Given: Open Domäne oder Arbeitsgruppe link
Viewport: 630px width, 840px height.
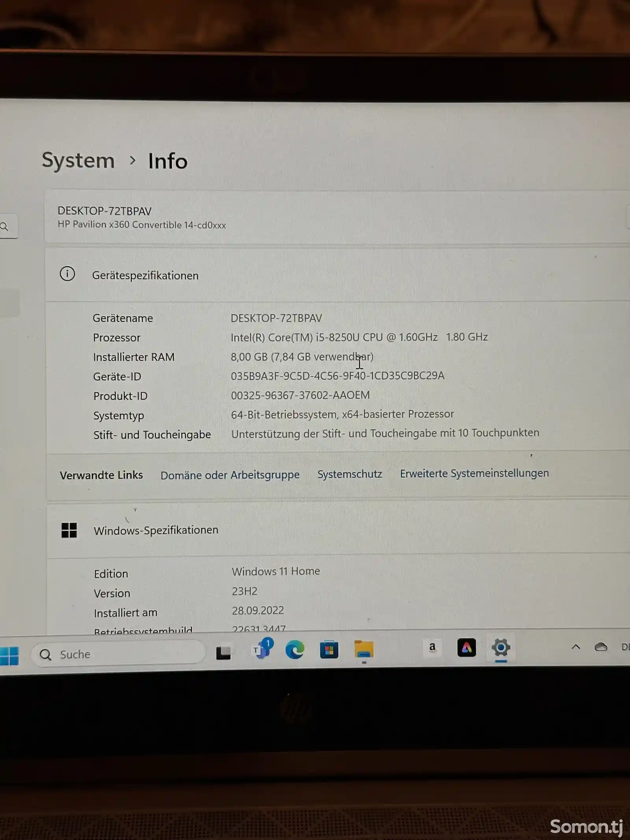Looking at the screenshot, I should (230, 475).
